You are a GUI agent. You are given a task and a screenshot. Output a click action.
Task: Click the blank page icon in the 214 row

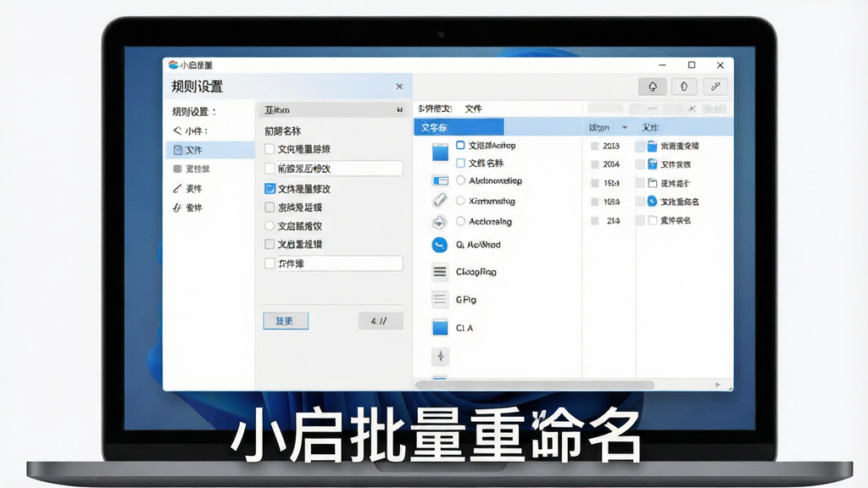[652, 220]
